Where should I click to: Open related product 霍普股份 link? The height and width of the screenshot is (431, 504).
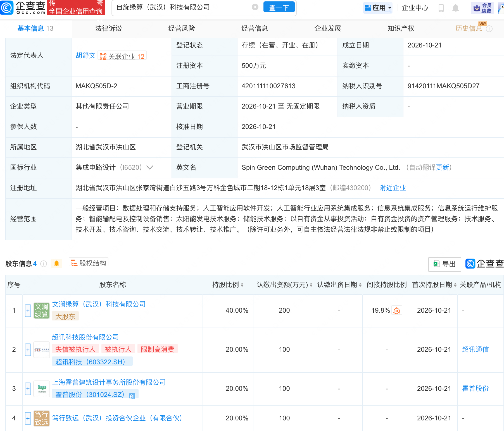[x=475, y=389]
